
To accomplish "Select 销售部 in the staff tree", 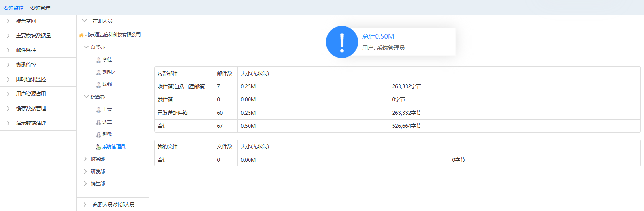I will pyautogui.click(x=98, y=184).
